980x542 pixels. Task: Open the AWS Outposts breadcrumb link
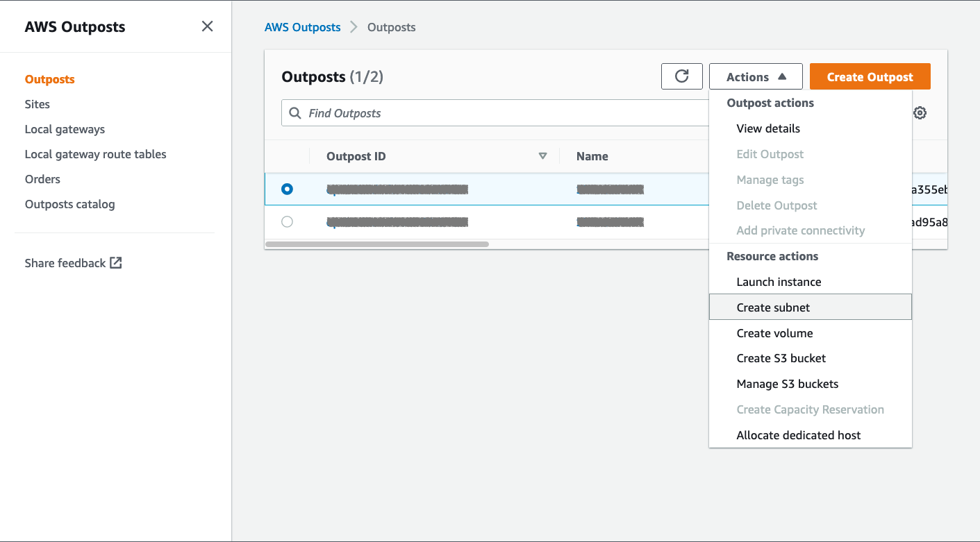click(303, 27)
